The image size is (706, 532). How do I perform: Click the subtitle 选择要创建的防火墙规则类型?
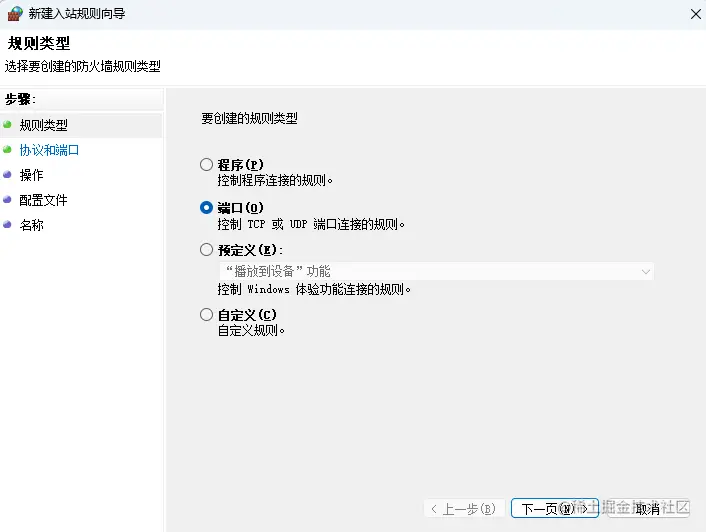pos(83,66)
